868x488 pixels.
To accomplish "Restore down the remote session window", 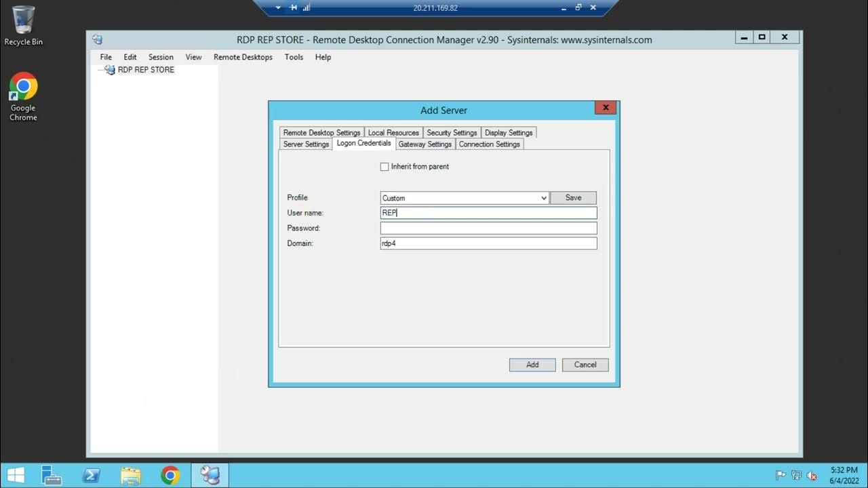I will tap(578, 7).
